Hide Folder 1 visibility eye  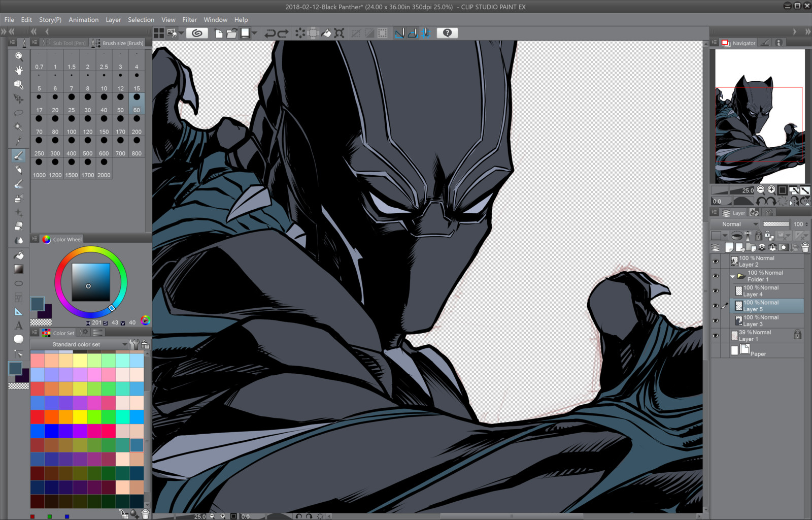pyautogui.click(x=716, y=276)
